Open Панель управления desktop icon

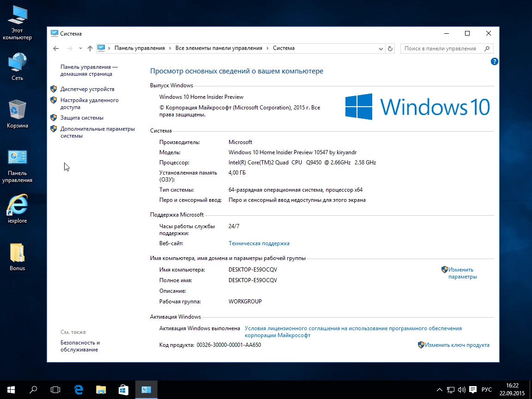point(17,166)
